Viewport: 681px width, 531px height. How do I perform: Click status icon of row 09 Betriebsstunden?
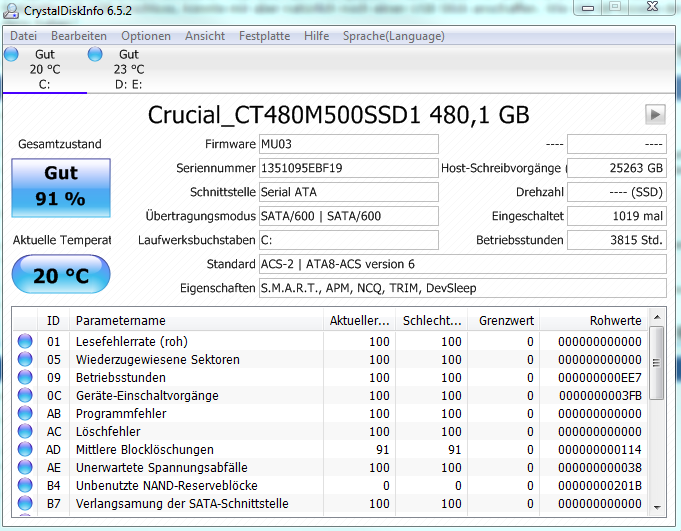pos(25,377)
